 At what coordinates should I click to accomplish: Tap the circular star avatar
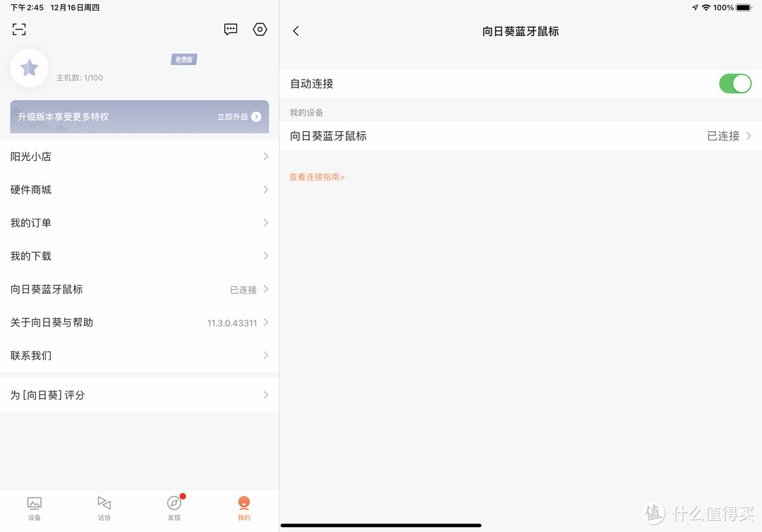[x=29, y=68]
